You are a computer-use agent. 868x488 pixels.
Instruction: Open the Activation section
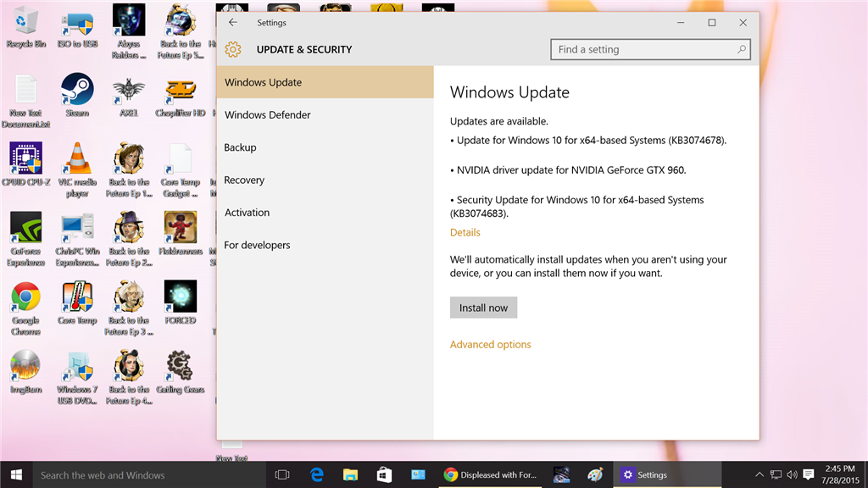[325, 213]
